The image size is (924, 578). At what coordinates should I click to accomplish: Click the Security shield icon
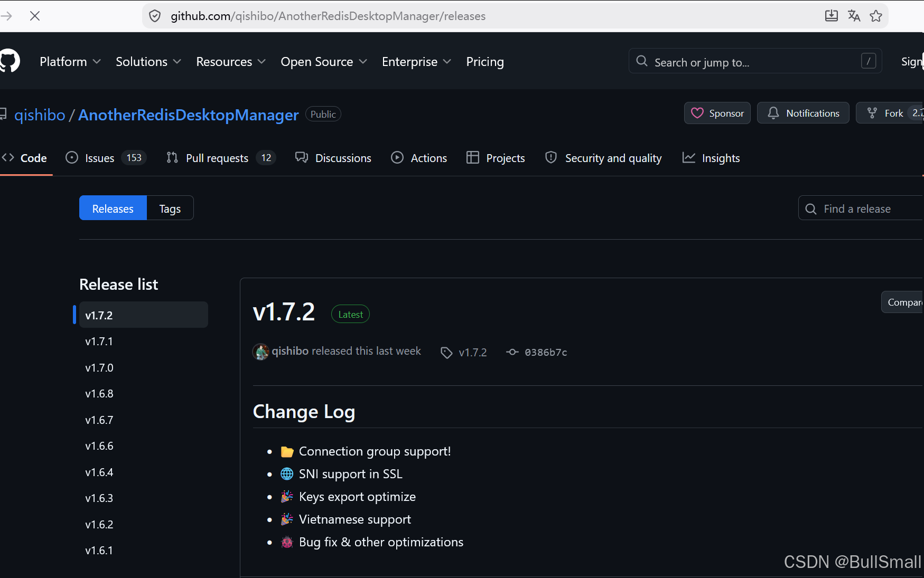coord(551,158)
